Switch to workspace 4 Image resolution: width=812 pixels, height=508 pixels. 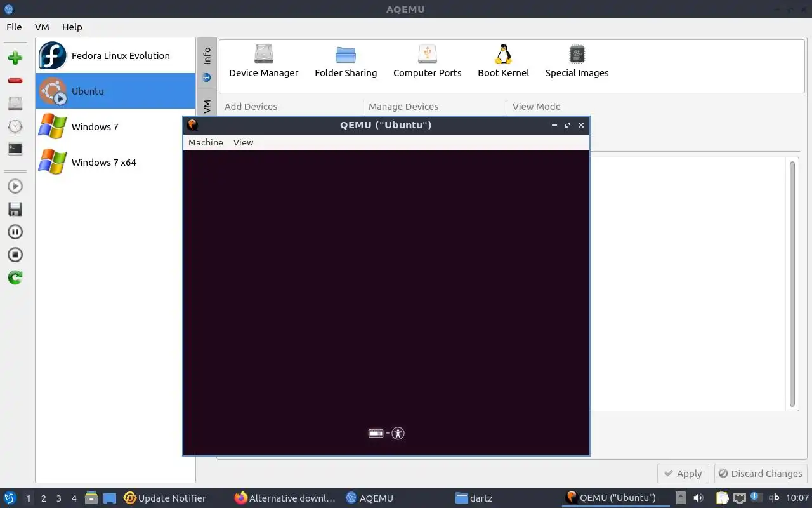pos(74,498)
